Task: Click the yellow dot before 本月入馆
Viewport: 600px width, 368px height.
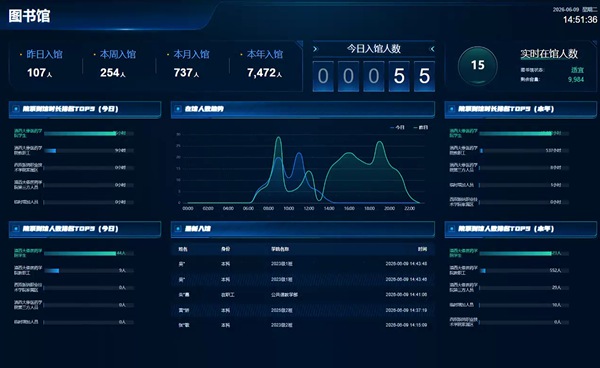Action: 168,55
